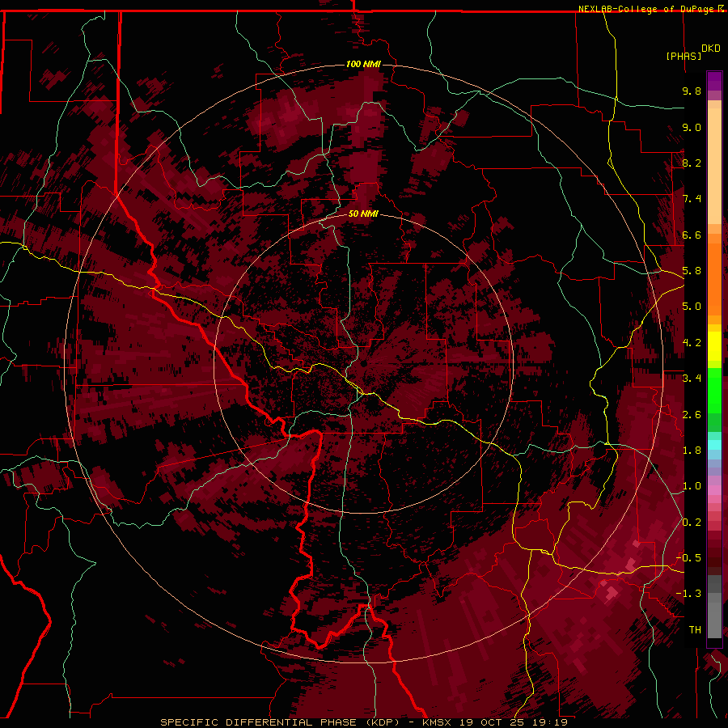This screenshot has height=728, width=728.
Task: Select the 50 NMI range ring label
Action: pyautogui.click(x=363, y=214)
